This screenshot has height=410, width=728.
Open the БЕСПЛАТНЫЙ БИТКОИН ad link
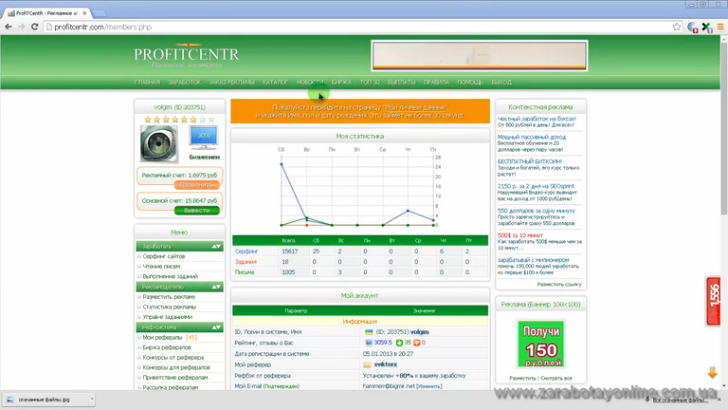coord(529,162)
